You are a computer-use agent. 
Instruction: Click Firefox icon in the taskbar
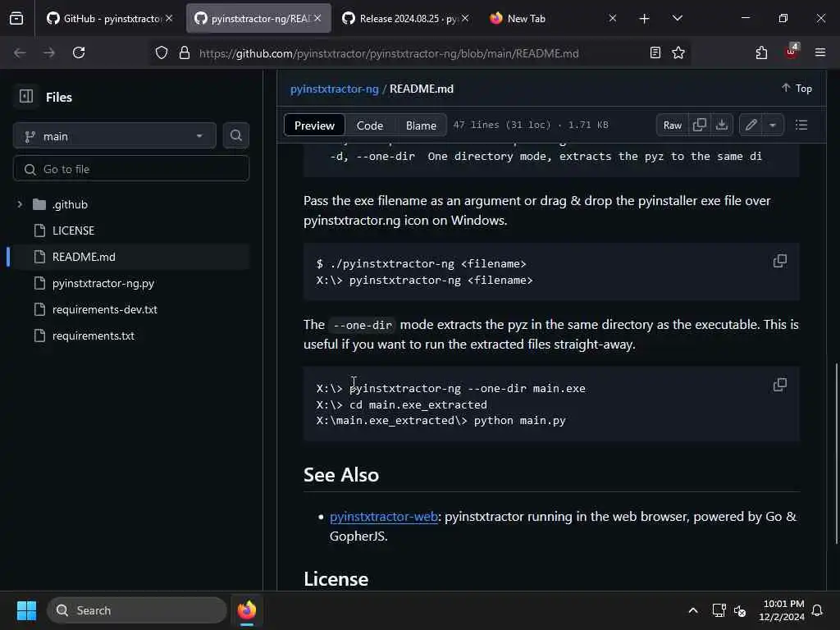point(246,610)
